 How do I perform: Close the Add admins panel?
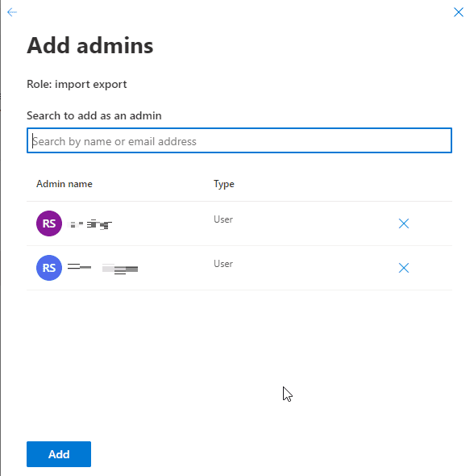(x=459, y=12)
